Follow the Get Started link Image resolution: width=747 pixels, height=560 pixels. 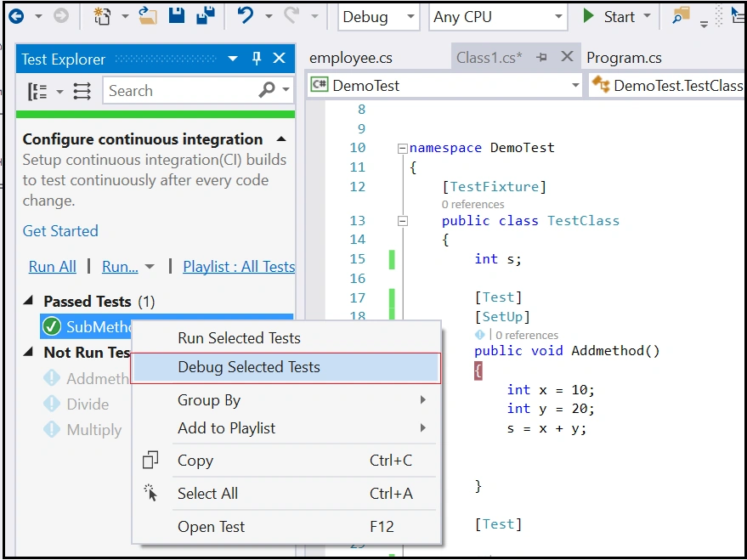[x=60, y=231]
